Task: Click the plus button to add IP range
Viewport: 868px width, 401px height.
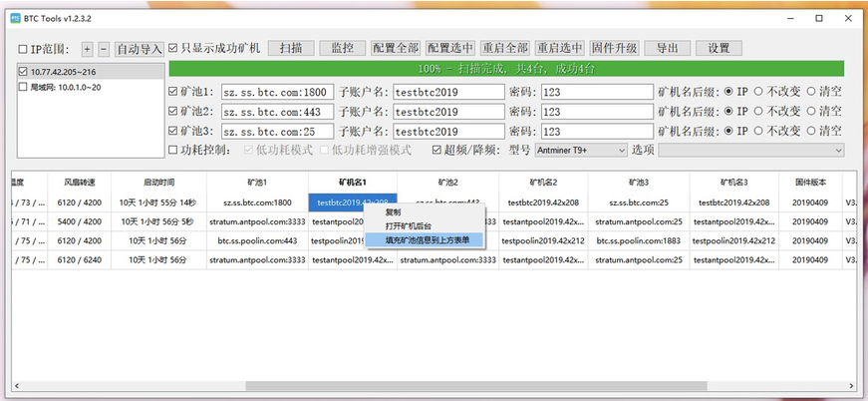Action: pos(87,49)
